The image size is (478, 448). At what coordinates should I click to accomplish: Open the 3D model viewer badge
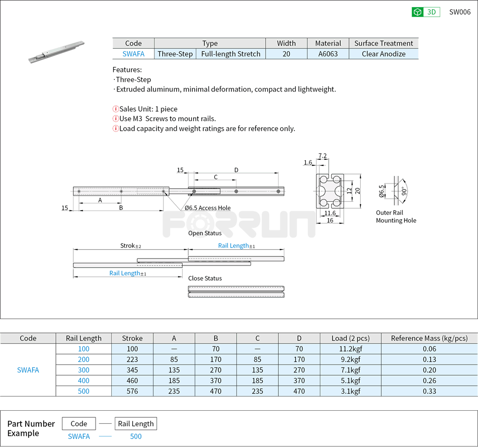click(426, 12)
